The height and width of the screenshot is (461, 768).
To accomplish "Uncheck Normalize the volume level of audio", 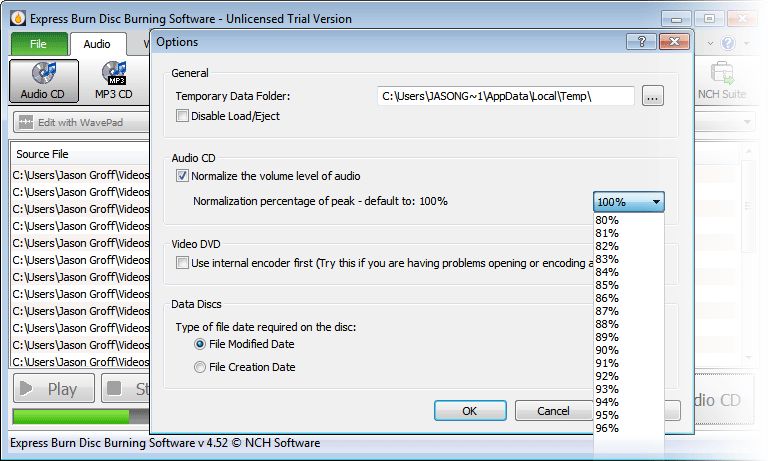I will (182, 176).
